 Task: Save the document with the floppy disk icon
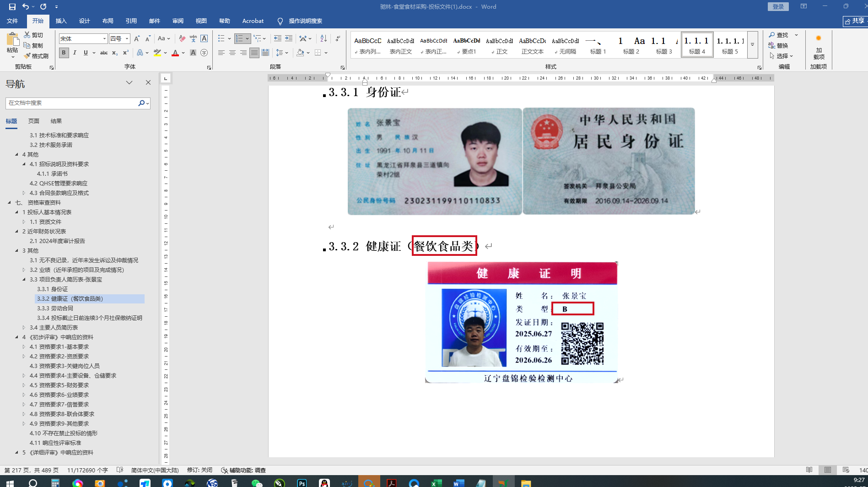point(12,7)
